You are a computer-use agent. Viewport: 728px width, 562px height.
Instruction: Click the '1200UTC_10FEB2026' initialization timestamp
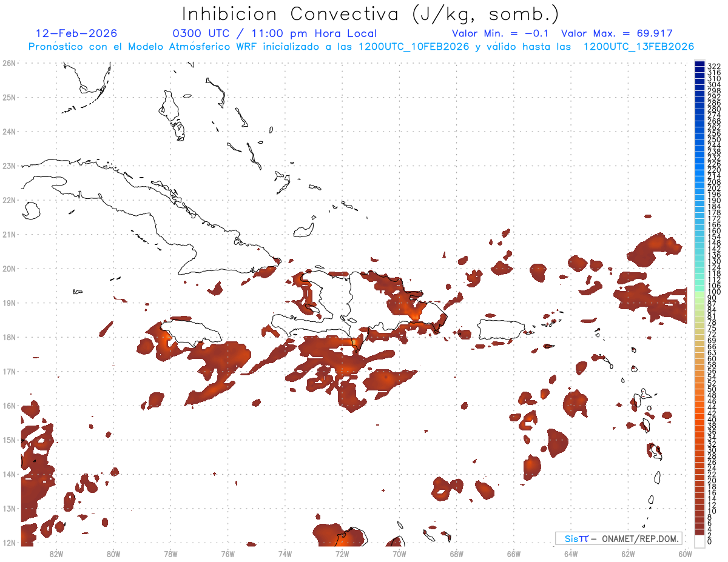point(414,47)
